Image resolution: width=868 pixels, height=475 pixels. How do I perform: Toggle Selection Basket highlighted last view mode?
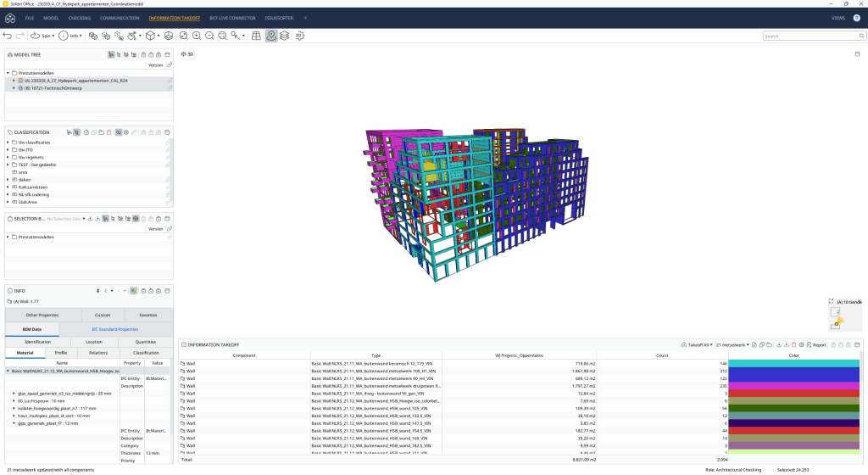(136, 219)
